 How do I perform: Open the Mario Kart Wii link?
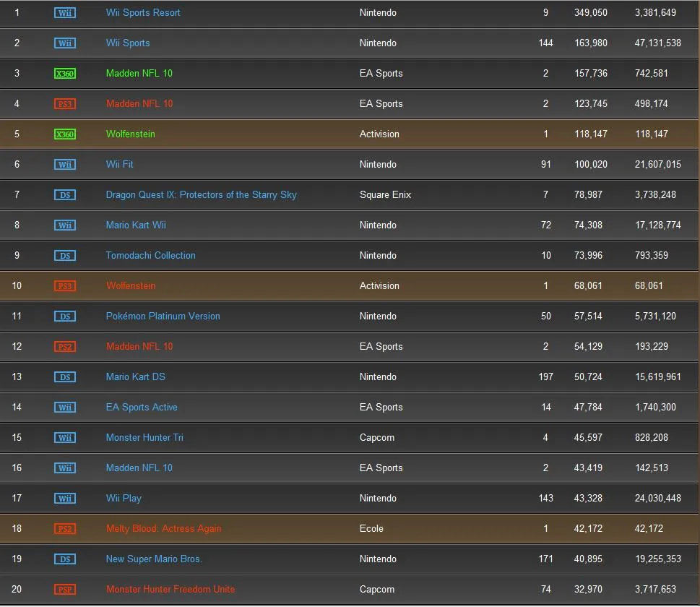pyautogui.click(x=136, y=225)
